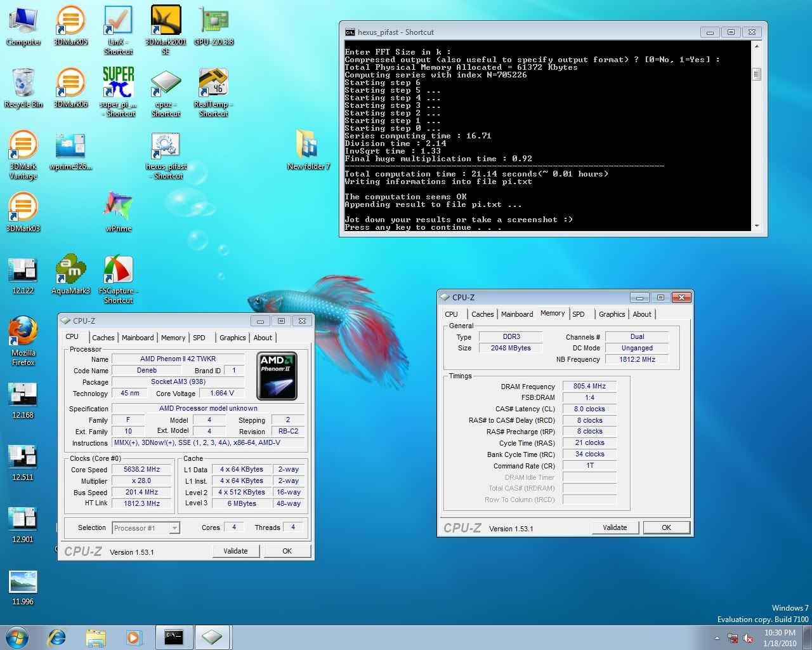This screenshot has height=650, width=812.
Task: Open About tab in right CPU-Z window
Action: click(x=642, y=314)
